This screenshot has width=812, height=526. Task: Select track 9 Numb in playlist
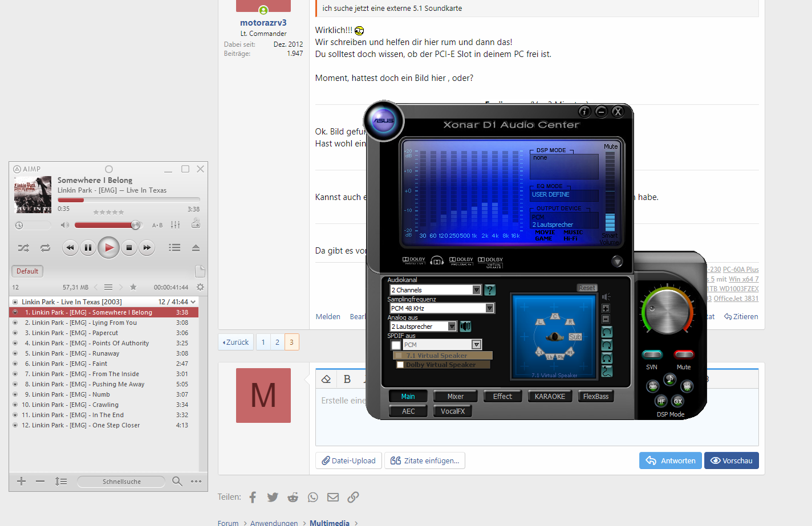tap(104, 394)
